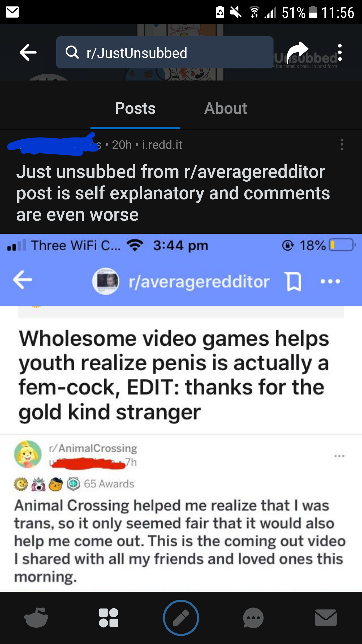The width and height of the screenshot is (362, 644).
Task: Open the subreddit overflow menu dots
Action: click(x=340, y=52)
